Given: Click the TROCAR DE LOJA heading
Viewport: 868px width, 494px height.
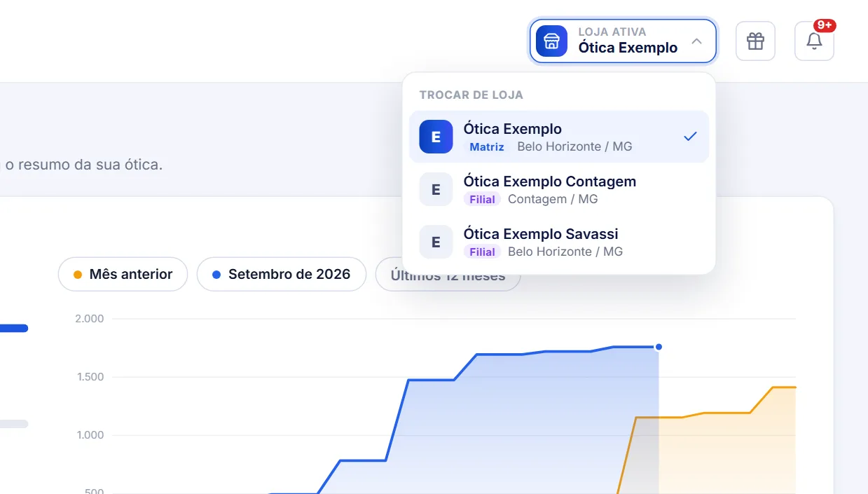Looking at the screenshot, I should point(471,95).
